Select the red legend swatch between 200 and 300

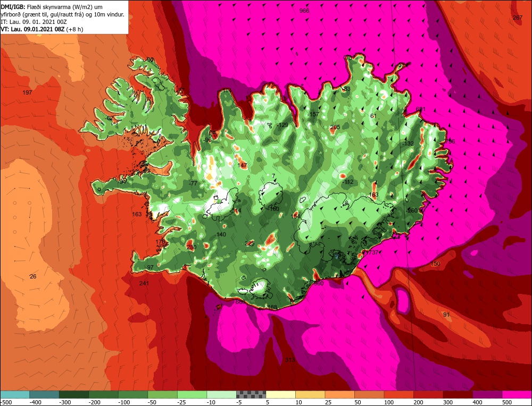pyautogui.click(x=428, y=394)
